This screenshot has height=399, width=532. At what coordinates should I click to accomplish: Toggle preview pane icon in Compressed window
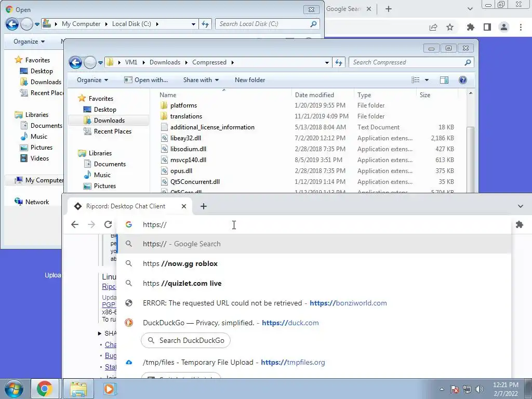[x=444, y=79]
